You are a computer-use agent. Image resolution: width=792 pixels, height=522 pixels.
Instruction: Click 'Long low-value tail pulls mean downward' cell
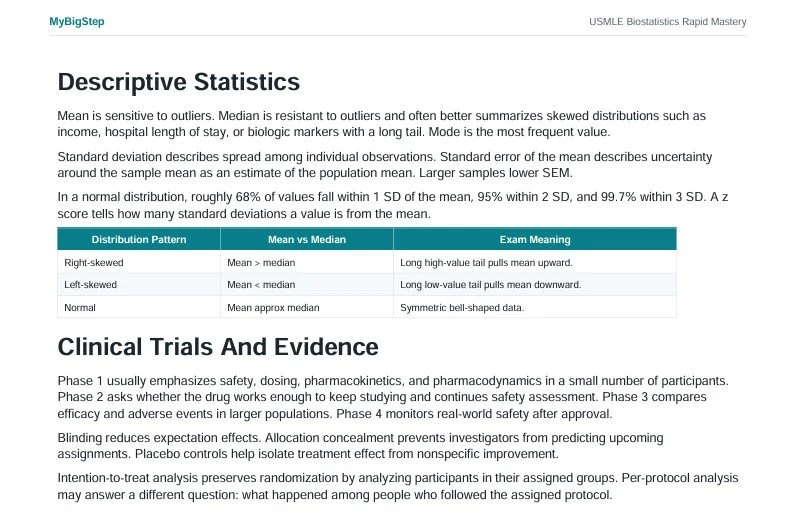click(x=535, y=284)
